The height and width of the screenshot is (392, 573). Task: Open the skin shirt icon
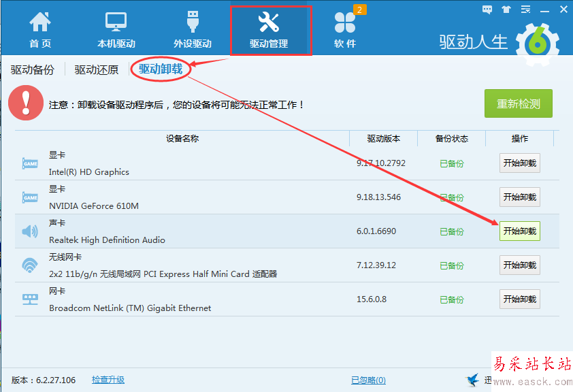[506, 10]
